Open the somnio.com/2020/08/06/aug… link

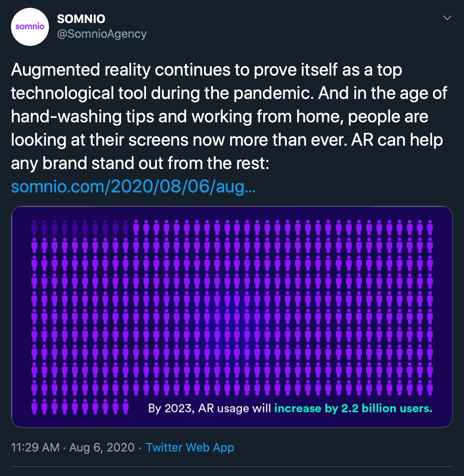click(133, 187)
